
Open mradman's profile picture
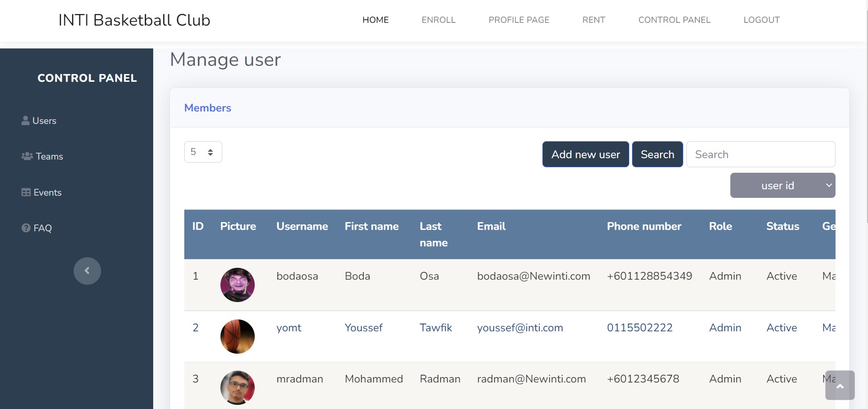[x=237, y=388]
